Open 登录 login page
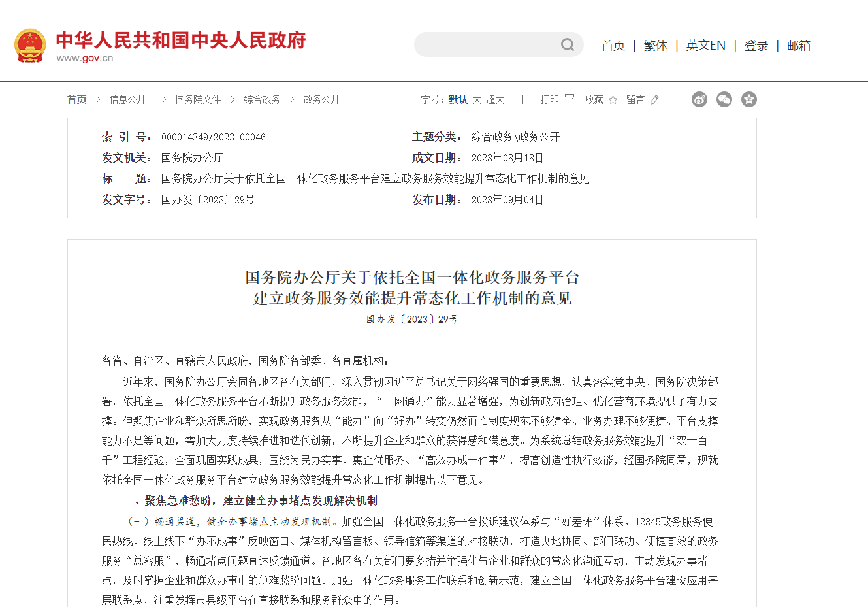868x607 pixels. coord(756,46)
